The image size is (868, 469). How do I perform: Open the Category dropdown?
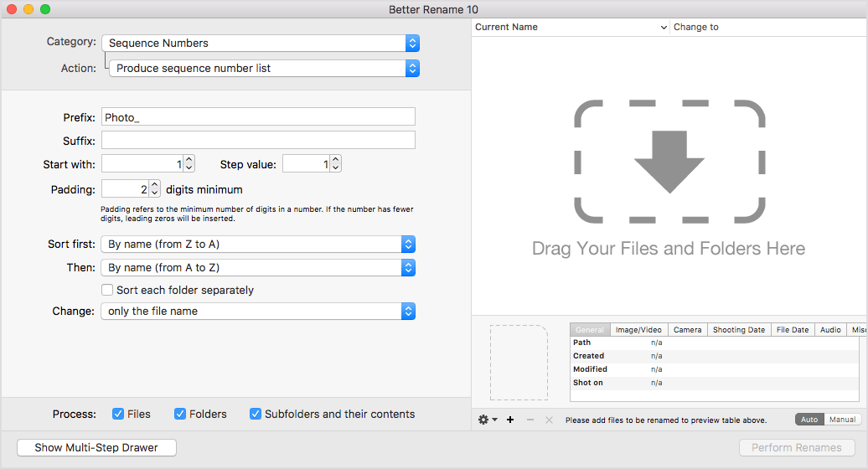pyautogui.click(x=261, y=44)
